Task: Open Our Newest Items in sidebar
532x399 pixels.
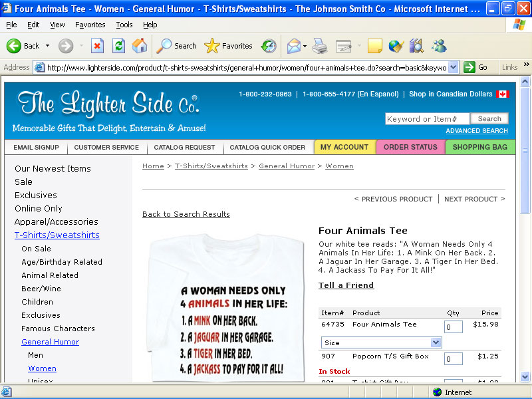Action: pos(53,168)
